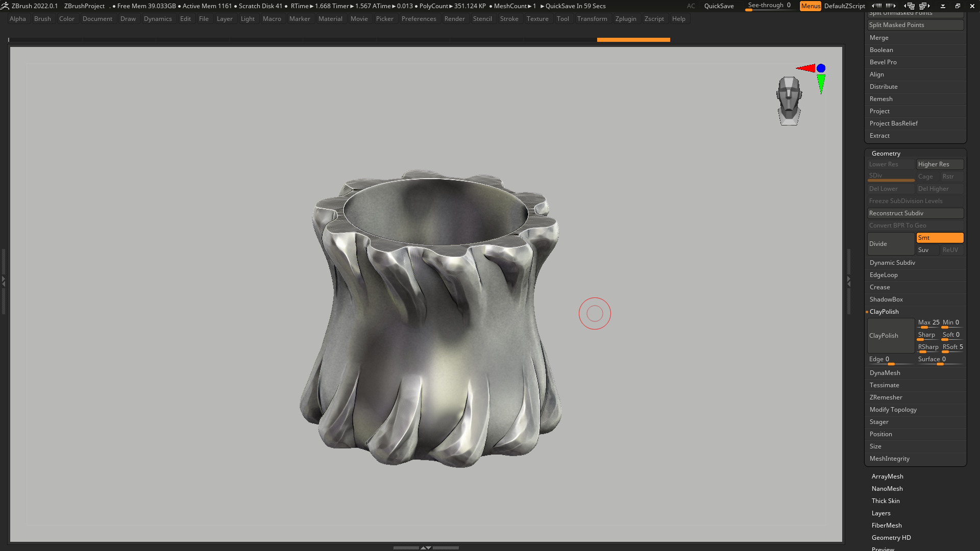
Task: Expand the ArrayMesh subpalette
Action: [x=887, y=477]
